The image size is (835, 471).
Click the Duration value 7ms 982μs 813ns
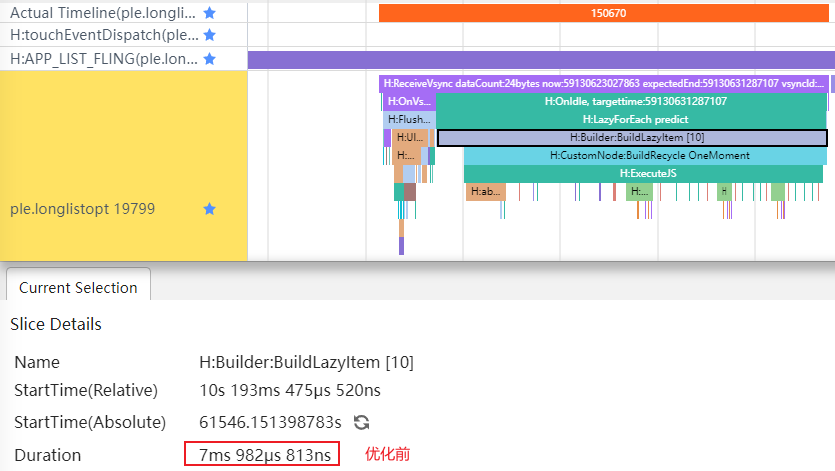coord(262,455)
